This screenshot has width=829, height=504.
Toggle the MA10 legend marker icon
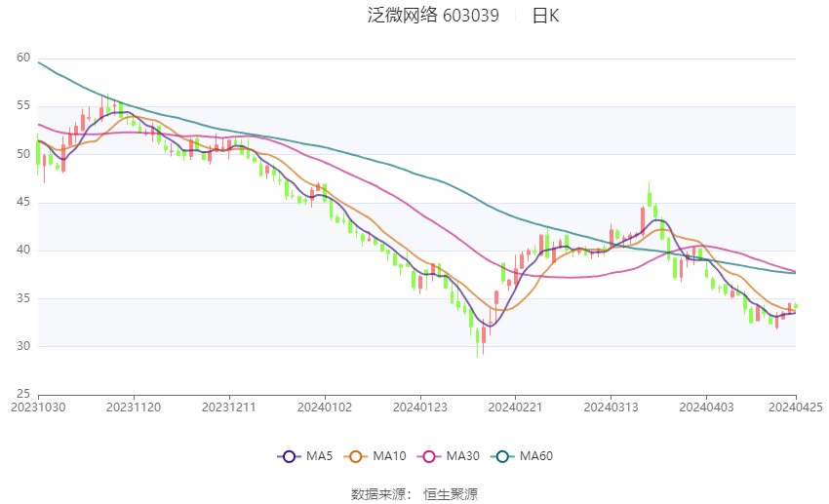[355, 456]
